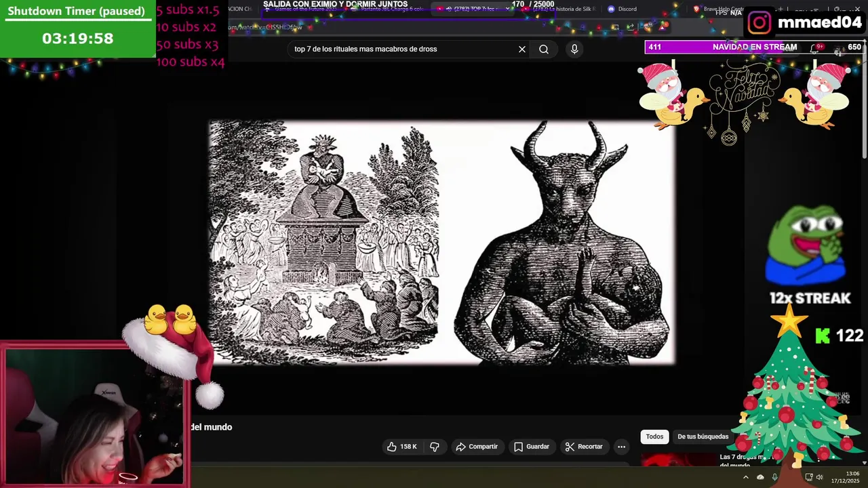Click the browser address bar URL

264,28
